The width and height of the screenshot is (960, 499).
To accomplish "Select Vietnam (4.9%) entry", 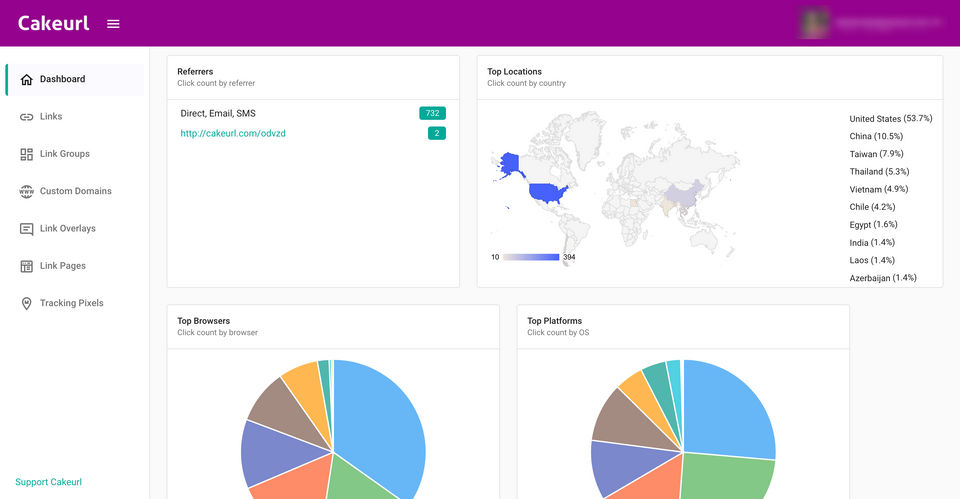I will point(879,190).
